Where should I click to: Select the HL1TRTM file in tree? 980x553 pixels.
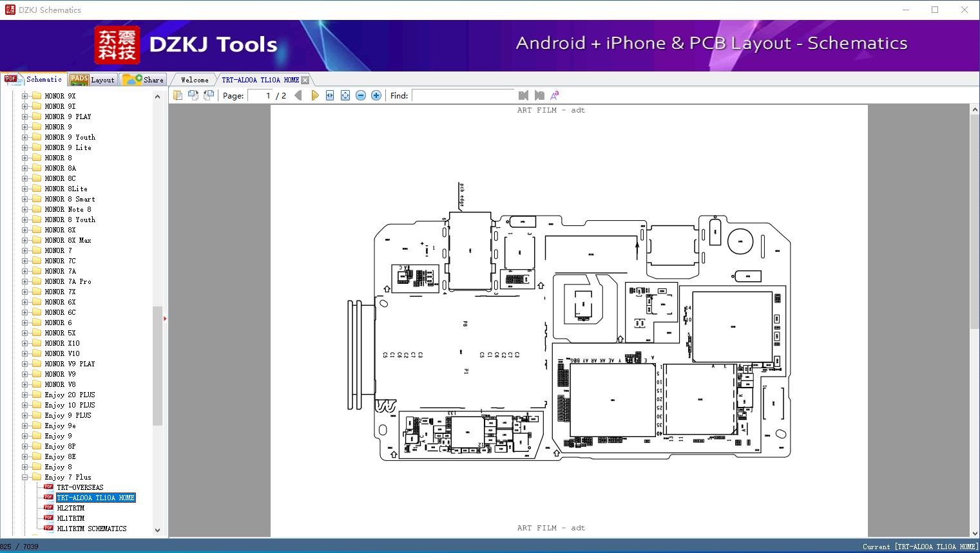tap(70, 518)
